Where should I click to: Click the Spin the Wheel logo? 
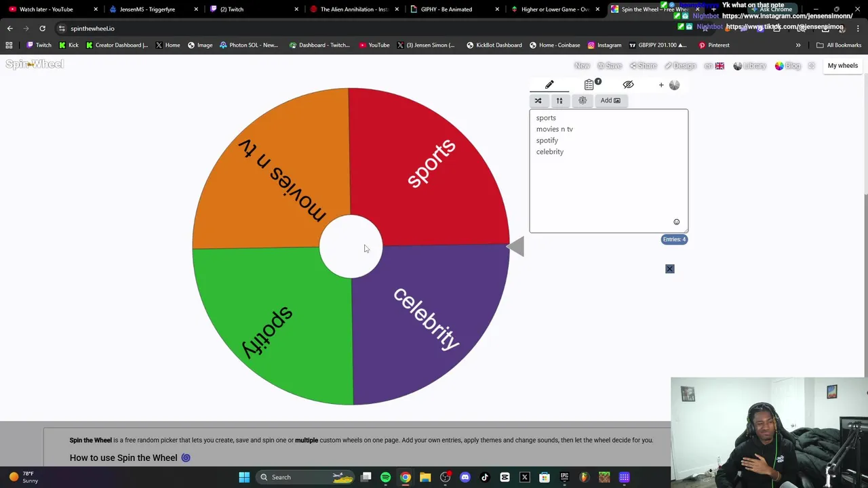point(35,64)
